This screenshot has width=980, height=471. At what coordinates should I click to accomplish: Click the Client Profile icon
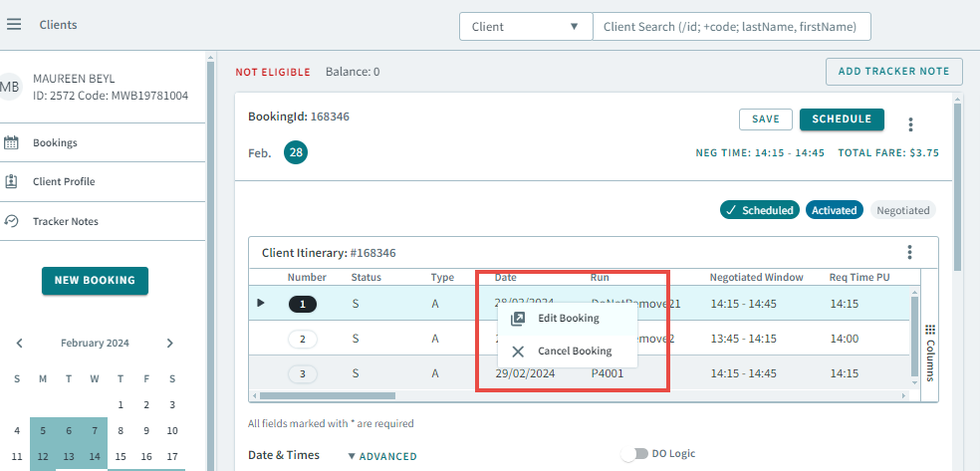(x=12, y=182)
